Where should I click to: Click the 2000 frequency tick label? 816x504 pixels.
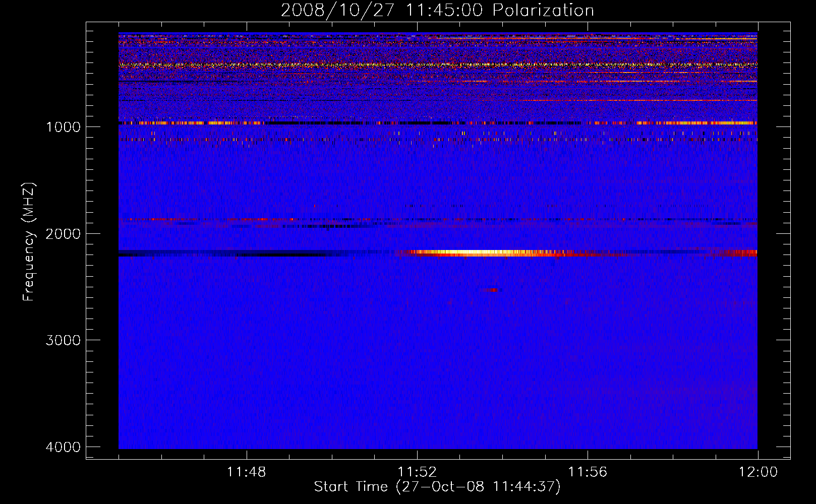[x=63, y=233]
